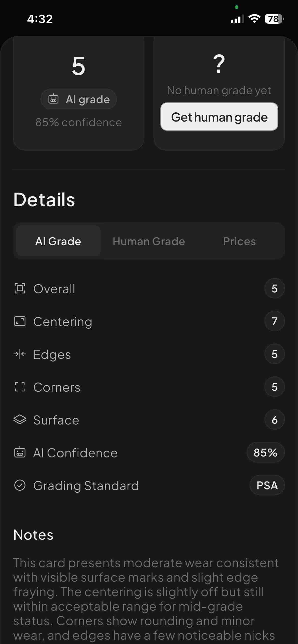Click the Grading Standard checkmark icon
298x644 pixels.
20,485
